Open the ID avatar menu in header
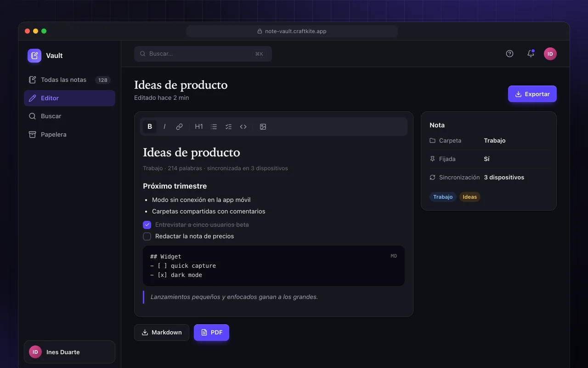 550,54
